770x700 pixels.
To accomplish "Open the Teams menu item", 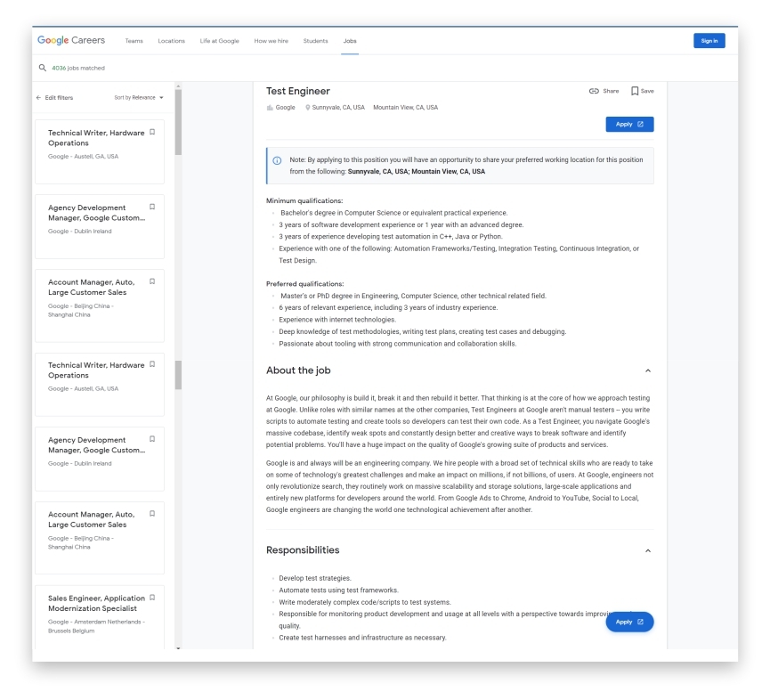I will [x=134, y=40].
